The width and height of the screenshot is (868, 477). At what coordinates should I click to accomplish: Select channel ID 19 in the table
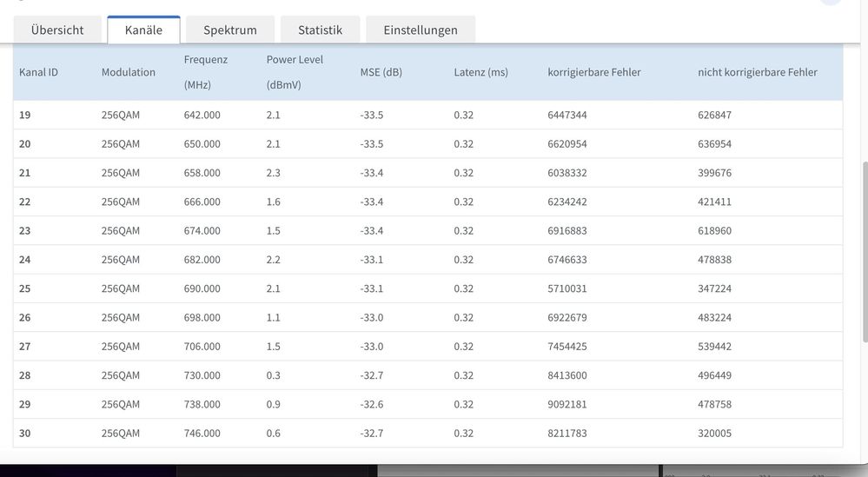pos(25,115)
